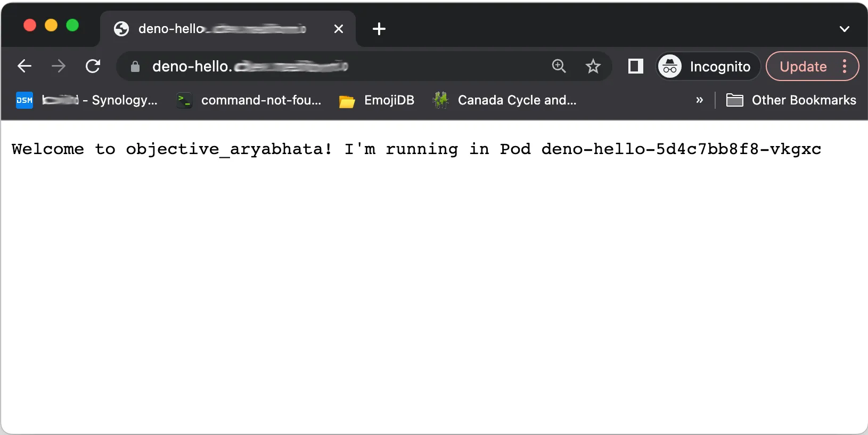This screenshot has width=868, height=435.
Task: Open the command-not-found bookmark
Action: [249, 100]
